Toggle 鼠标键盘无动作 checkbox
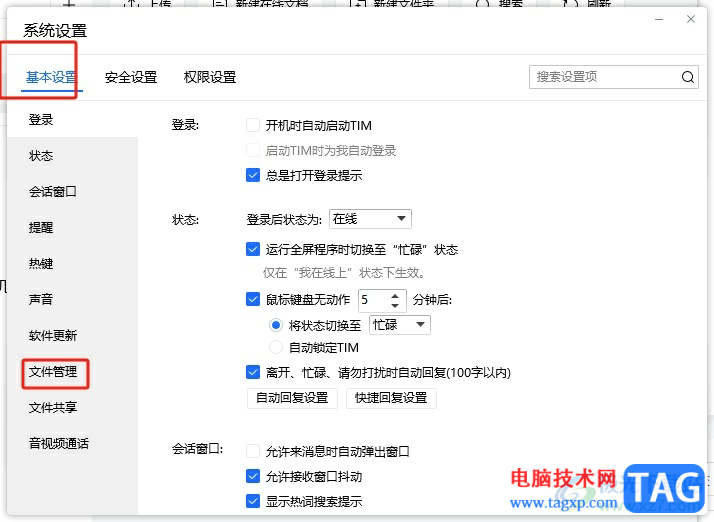 tap(253, 299)
